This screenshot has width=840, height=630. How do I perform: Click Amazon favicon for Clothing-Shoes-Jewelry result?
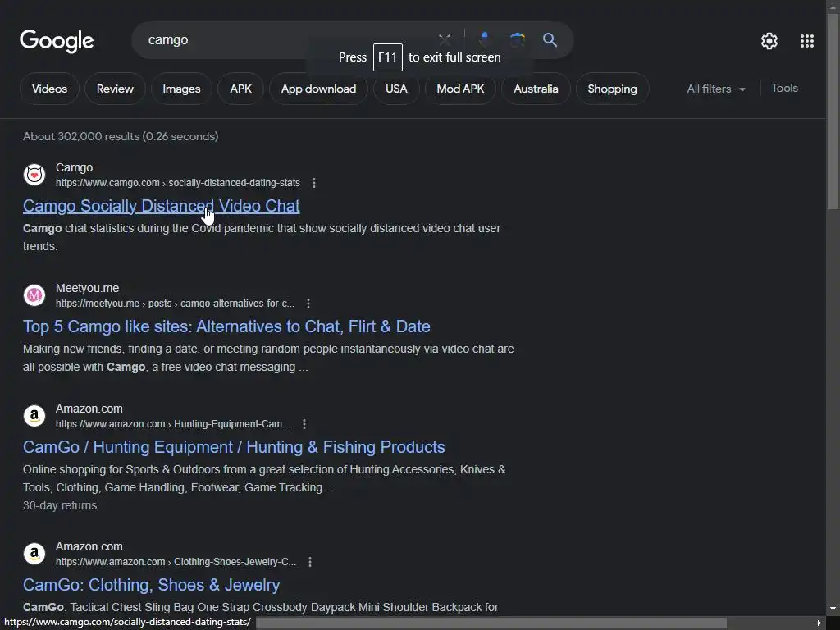pos(34,554)
